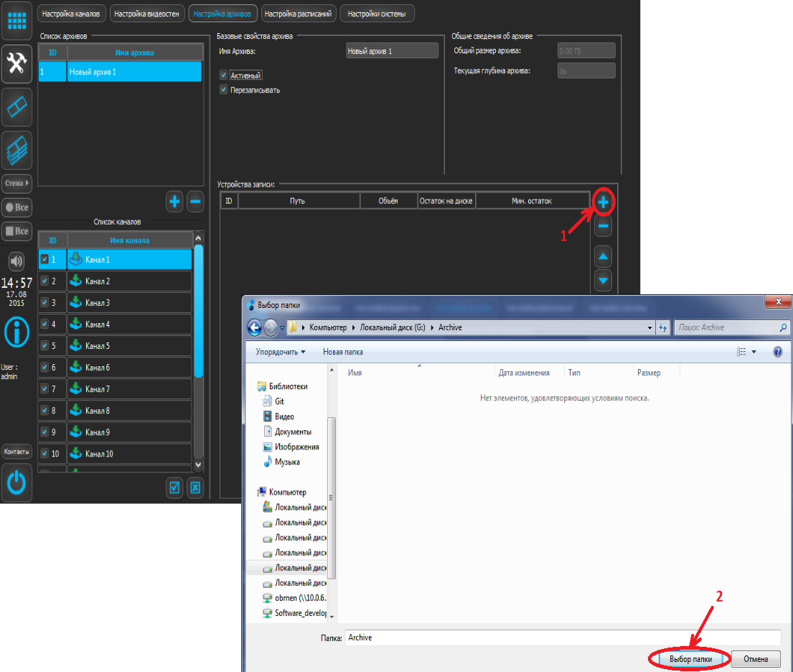Switch to Настройка каналов tab
793x672 pixels.
click(x=72, y=13)
